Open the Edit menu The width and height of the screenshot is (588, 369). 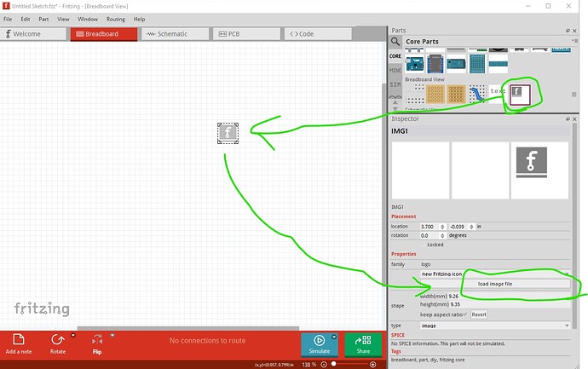[25, 19]
